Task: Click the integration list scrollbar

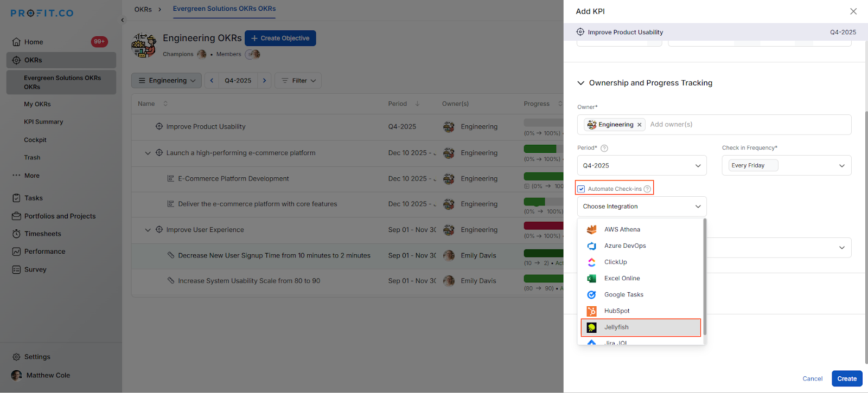Action: [705, 276]
